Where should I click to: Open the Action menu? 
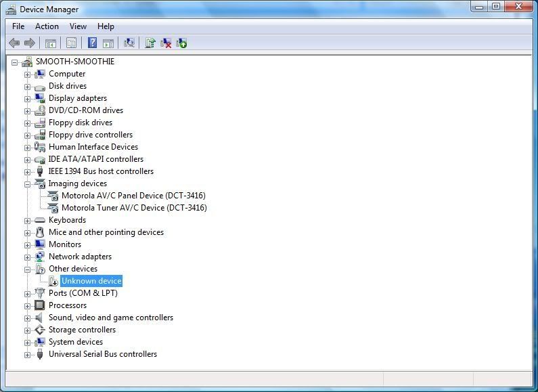[x=47, y=26]
